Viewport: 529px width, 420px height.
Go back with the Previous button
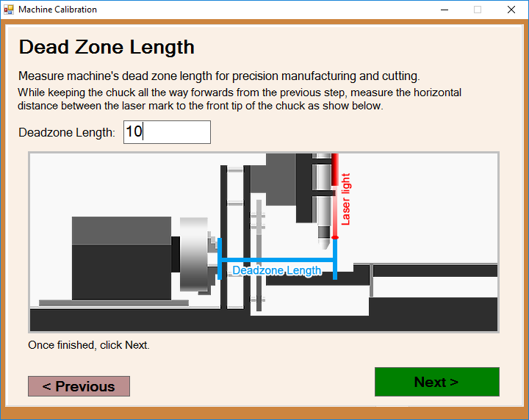(x=79, y=386)
